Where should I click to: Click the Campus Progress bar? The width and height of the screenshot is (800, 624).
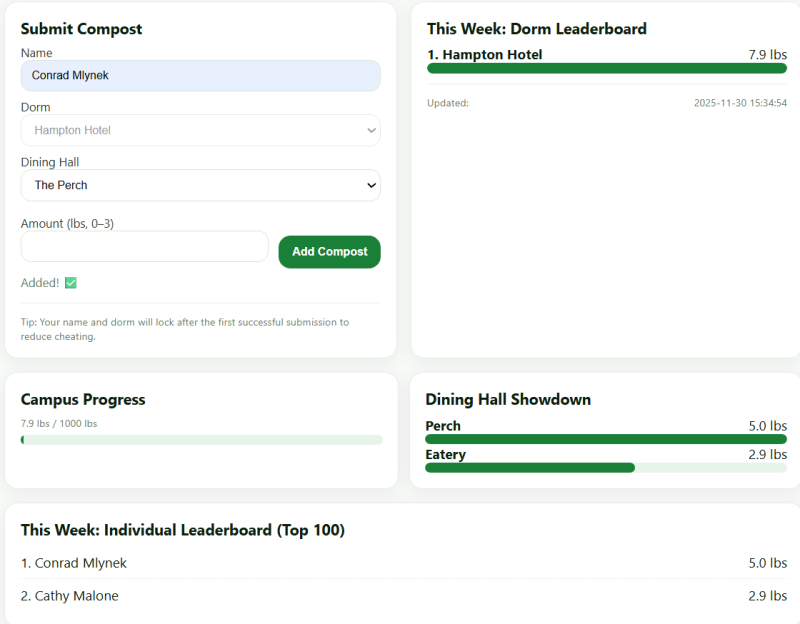[201, 440]
